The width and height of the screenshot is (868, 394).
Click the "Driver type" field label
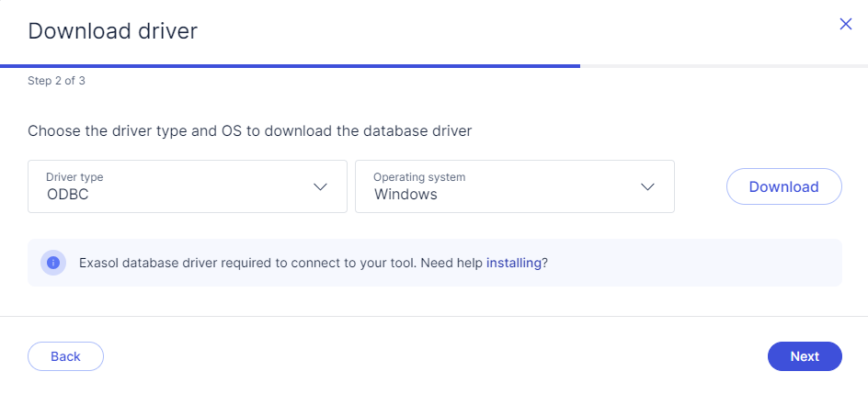[81, 176]
